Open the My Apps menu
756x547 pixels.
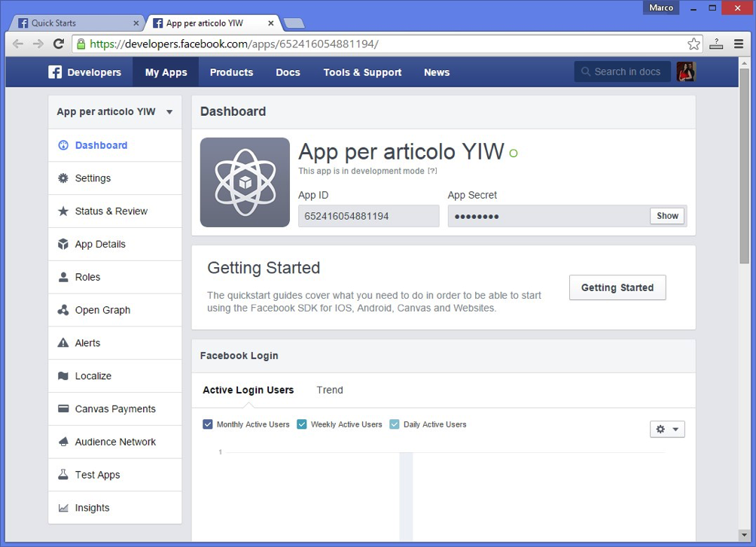pyautogui.click(x=166, y=71)
